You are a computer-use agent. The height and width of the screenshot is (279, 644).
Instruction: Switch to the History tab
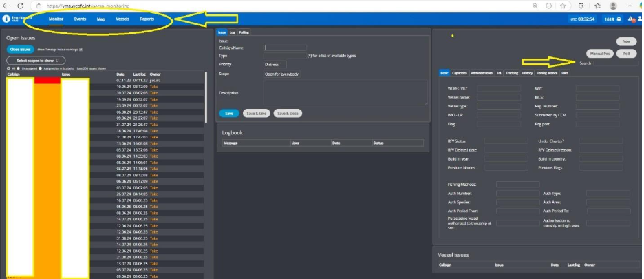click(527, 73)
